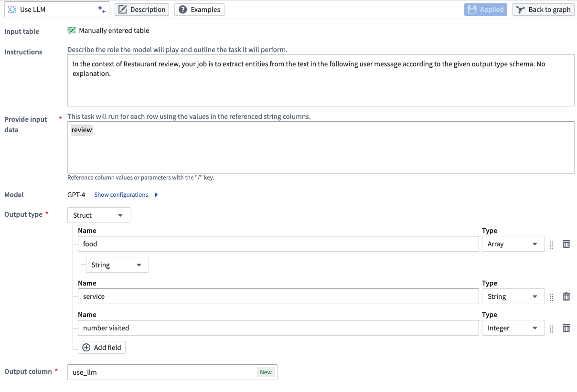577x392 pixels.
Task: Grab the drag handle for service field
Action: pos(551,297)
